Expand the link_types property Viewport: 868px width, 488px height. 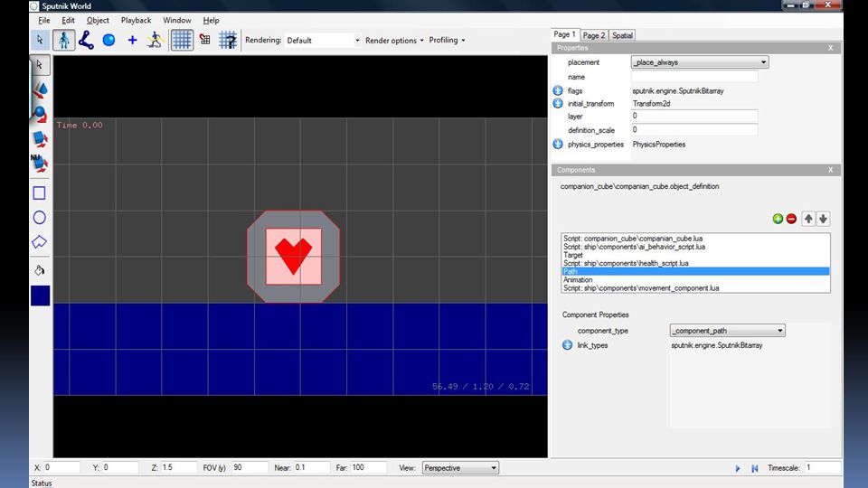tap(568, 345)
